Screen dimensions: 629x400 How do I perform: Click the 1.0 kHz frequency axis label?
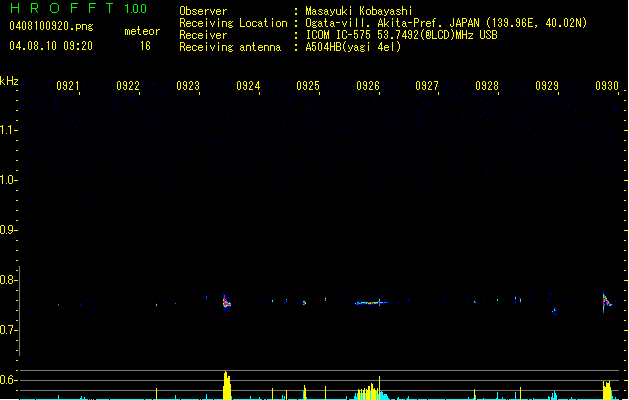[x=7, y=180]
